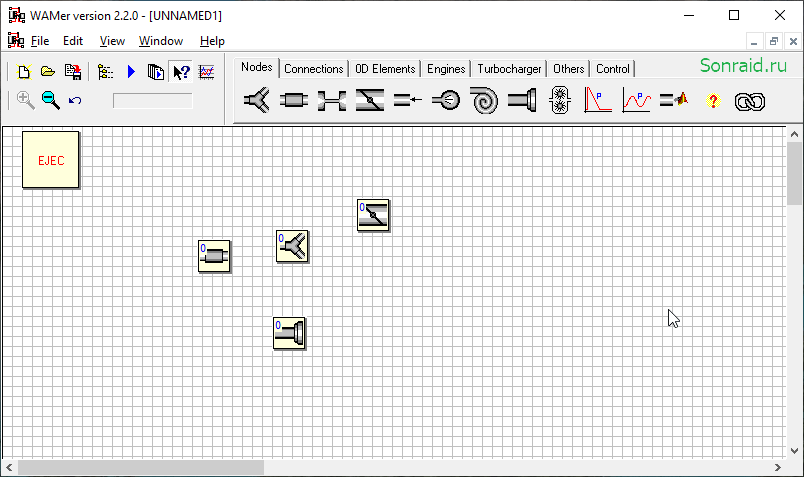Switch to the Control tab
Screen dimensions: 804x477
coord(613,69)
